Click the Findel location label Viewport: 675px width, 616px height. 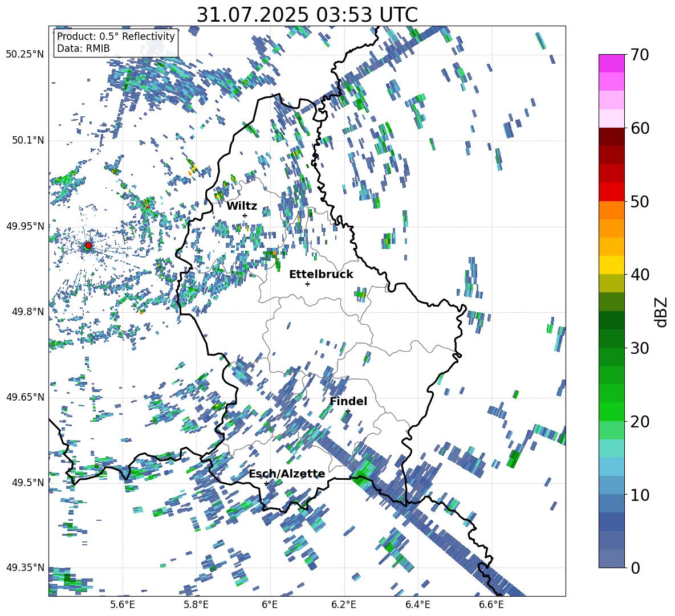(348, 401)
